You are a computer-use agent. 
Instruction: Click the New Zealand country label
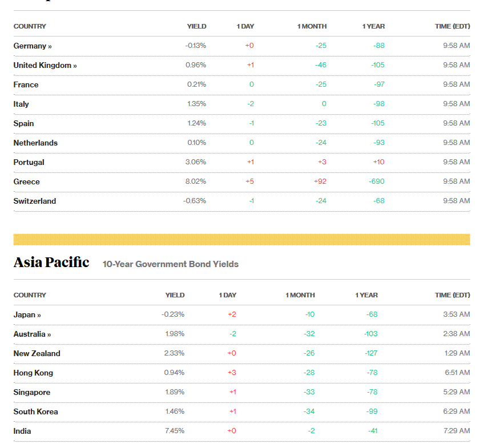[37, 353]
